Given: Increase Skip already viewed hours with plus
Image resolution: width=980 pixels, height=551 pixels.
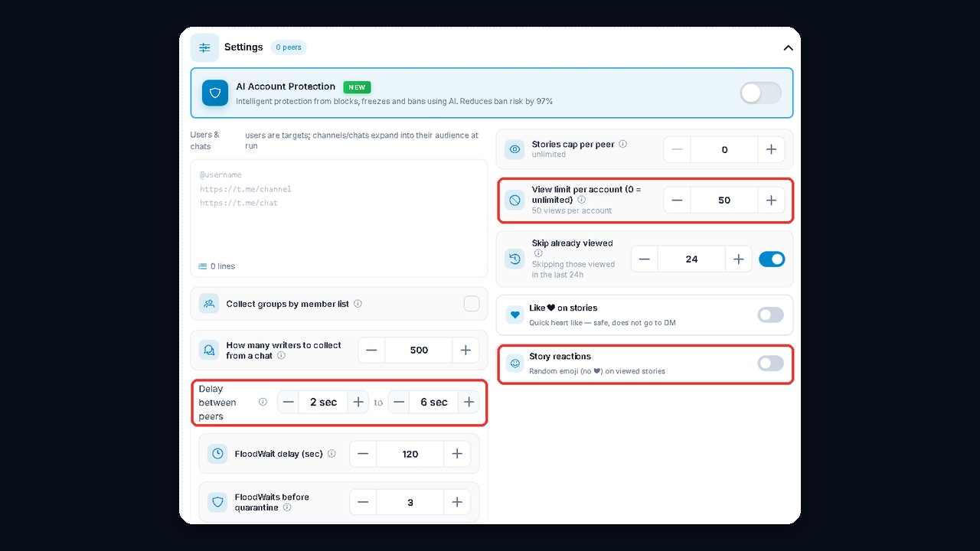Looking at the screenshot, I should (738, 259).
